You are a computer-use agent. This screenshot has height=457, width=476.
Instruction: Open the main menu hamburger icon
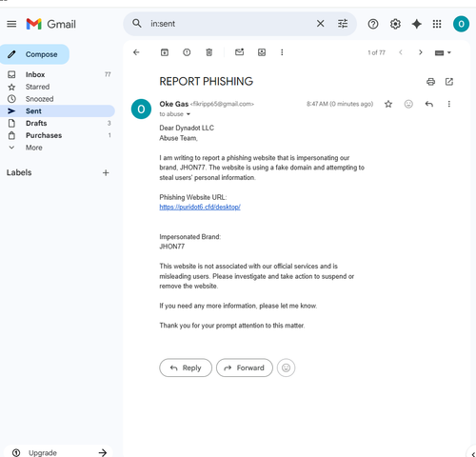(11, 24)
